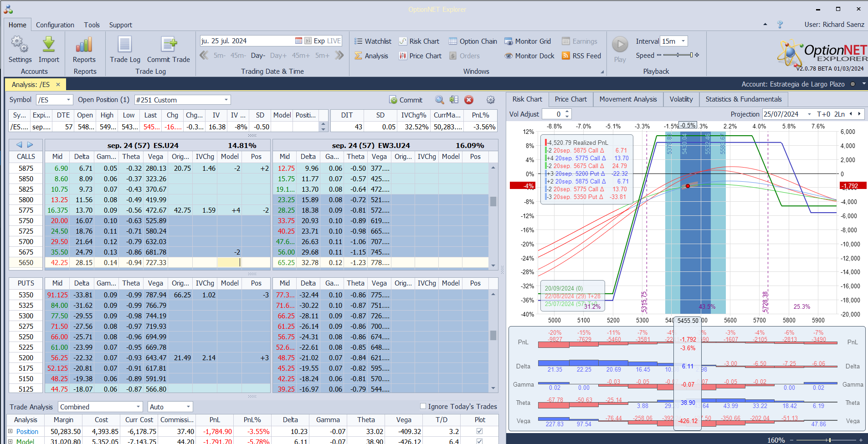
Task: Click the 2Ln button
Action: [x=840, y=114]
